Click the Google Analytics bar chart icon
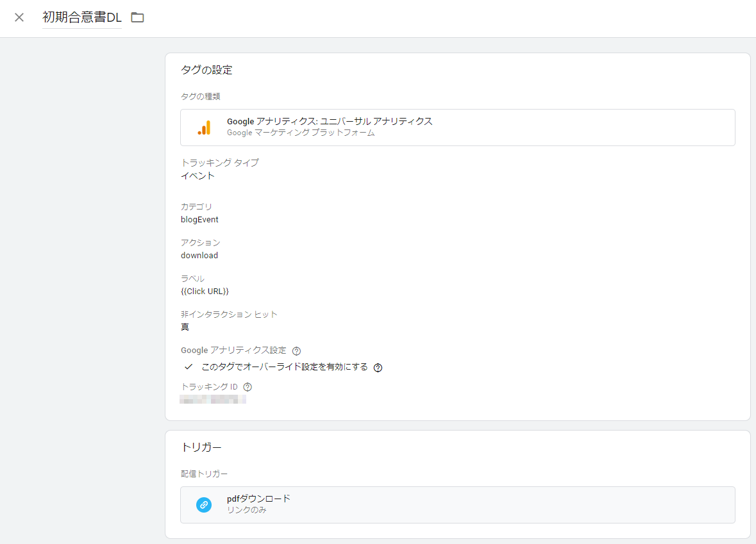 click(x=204, y=128)
